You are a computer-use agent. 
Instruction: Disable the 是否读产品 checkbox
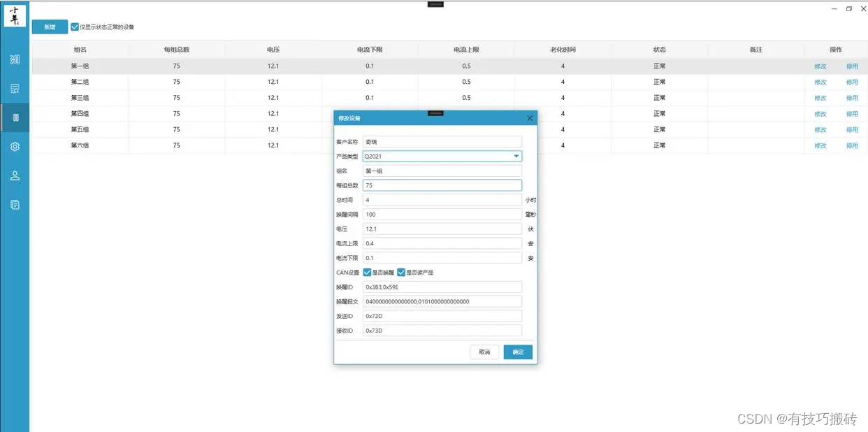(x=400, y=272)
